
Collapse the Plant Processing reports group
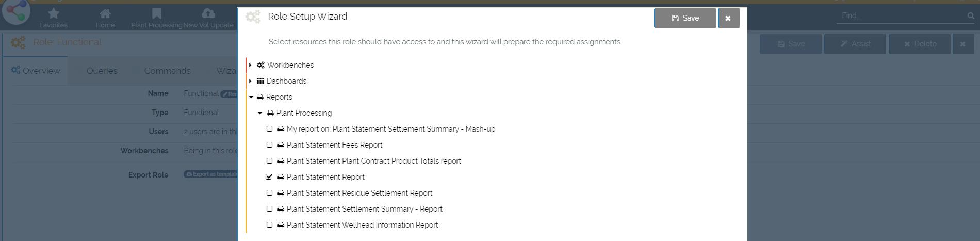coord(260,113)
